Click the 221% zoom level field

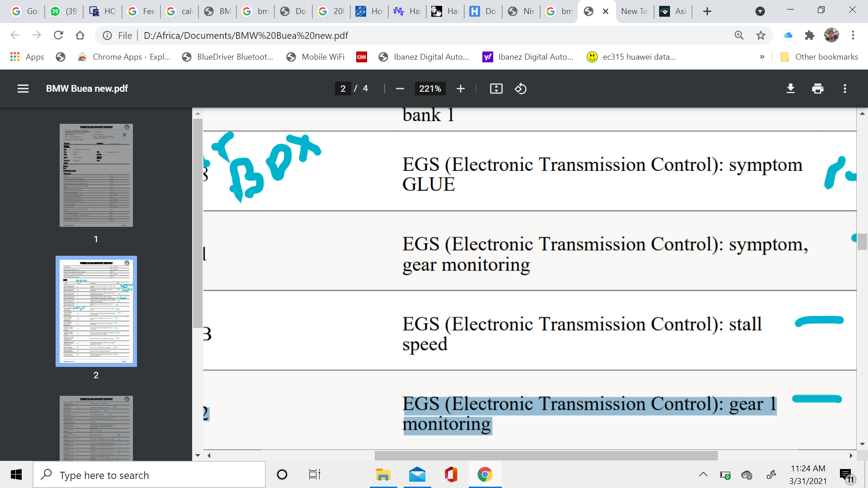[429, 89]
